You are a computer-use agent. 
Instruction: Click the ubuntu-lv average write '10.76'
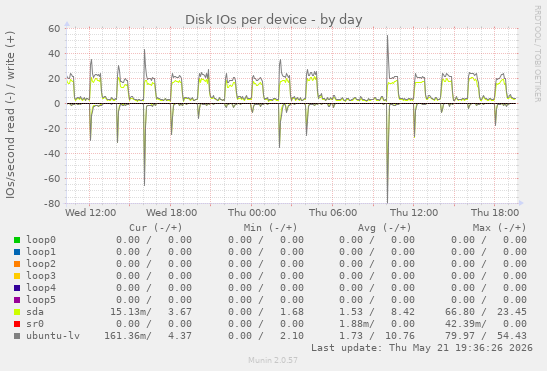coord(400,336)
